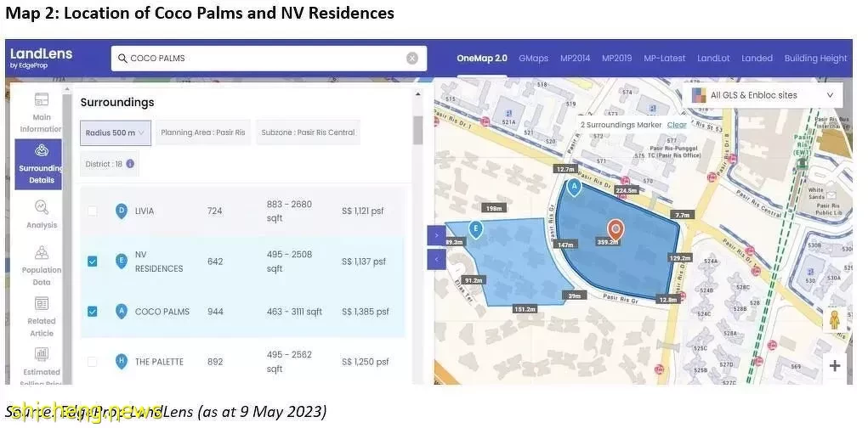Click the Surroundings heading
The width and height of the screenshot is (868, 428).
(117, 102)
